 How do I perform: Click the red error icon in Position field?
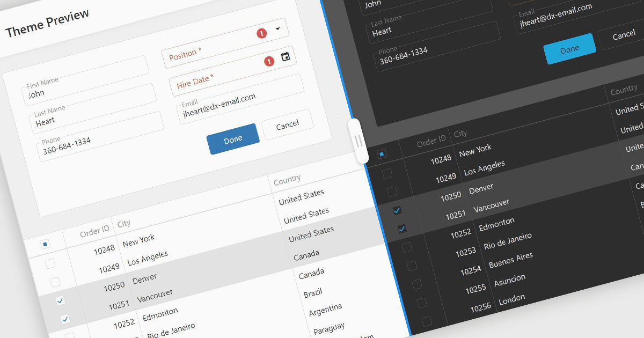point(262,34)
